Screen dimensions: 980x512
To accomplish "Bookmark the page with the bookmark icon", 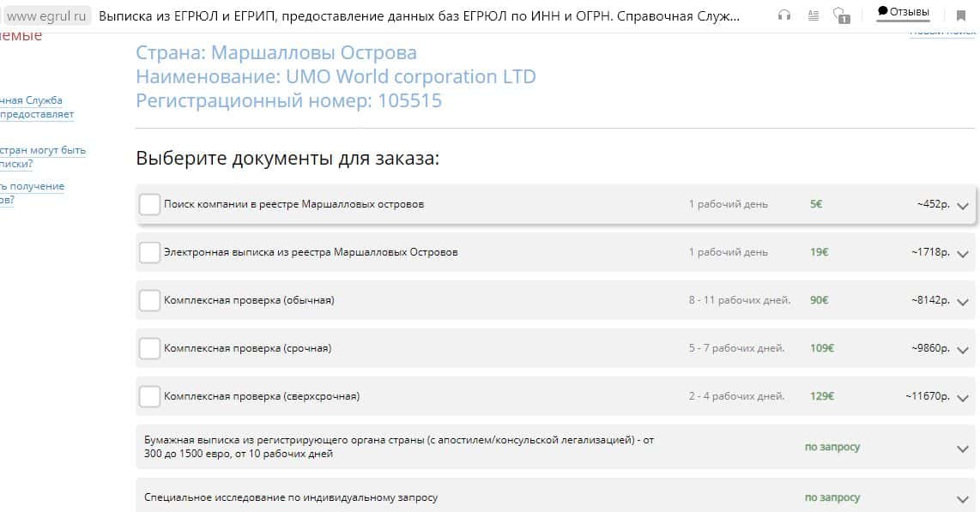I will click(x=960, y=15).
